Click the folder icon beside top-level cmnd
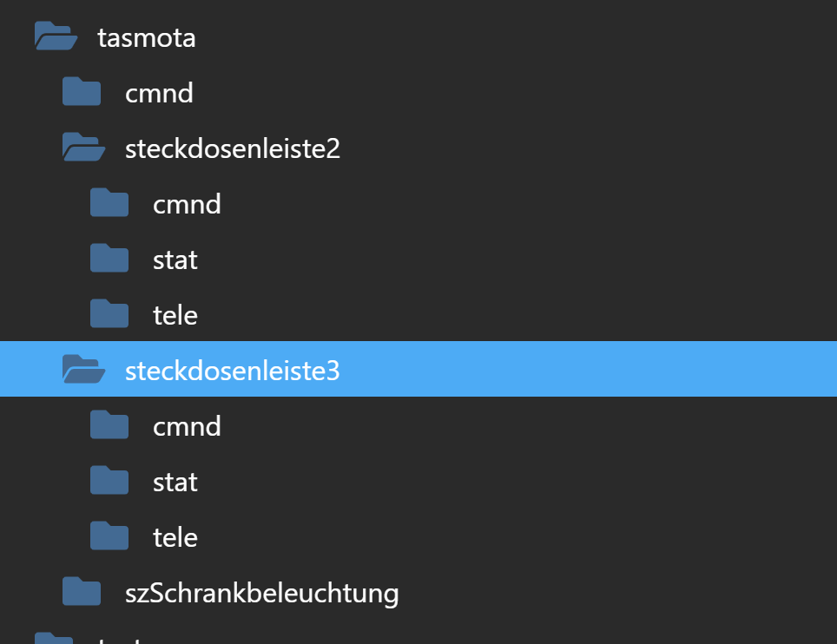Screen dimensions: 837x644 [x=81, y=92]
